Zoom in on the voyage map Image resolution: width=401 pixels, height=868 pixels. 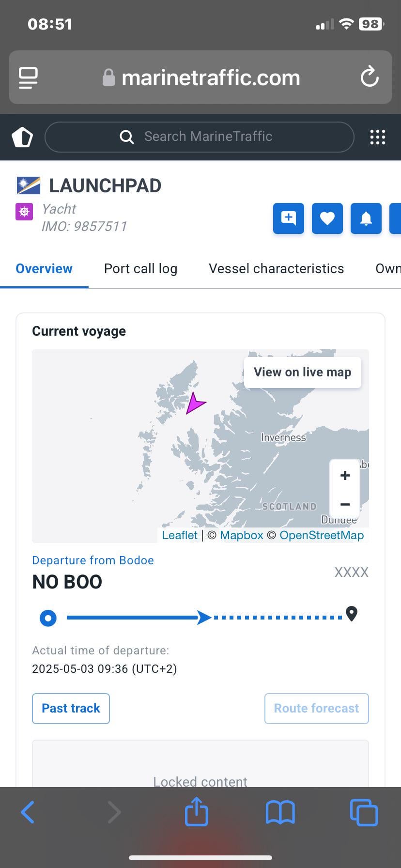click(345, 475)
